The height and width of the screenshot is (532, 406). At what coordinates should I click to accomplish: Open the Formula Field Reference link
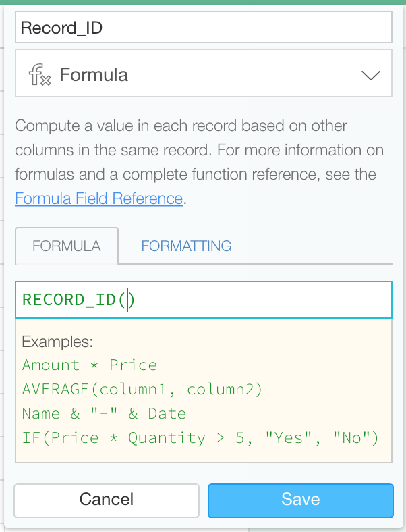coord(99,198)
